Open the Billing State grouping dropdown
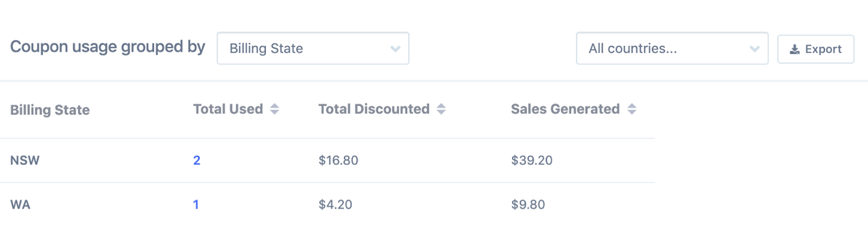The image size is (868, 238). tap(312, 49)
